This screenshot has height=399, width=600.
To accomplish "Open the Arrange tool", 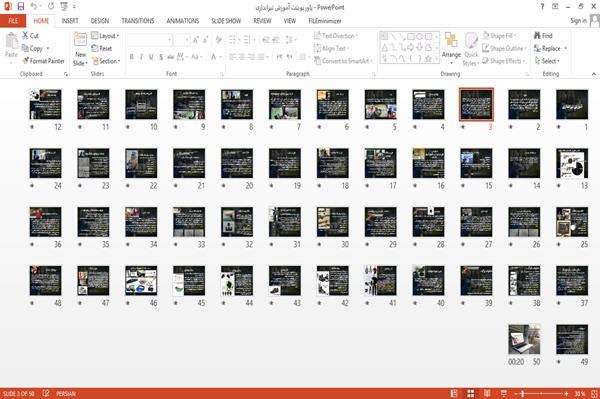I will (x=451, y=49).
